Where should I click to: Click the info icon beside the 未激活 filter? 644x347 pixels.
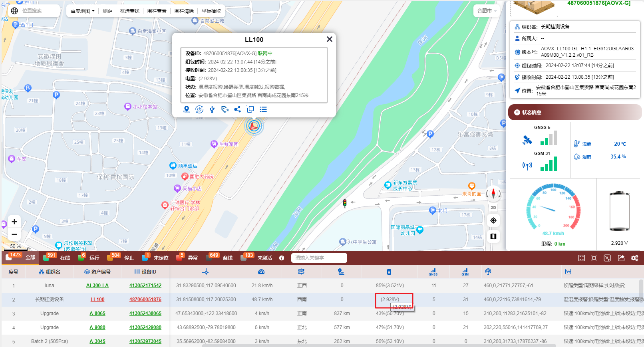pyautogui.click(x=282, y=258)
